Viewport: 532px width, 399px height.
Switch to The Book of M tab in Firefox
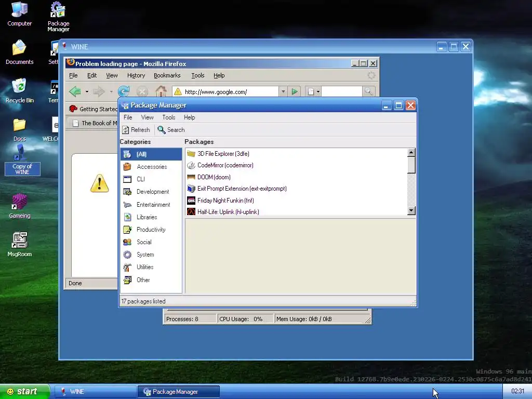(92, 123)
